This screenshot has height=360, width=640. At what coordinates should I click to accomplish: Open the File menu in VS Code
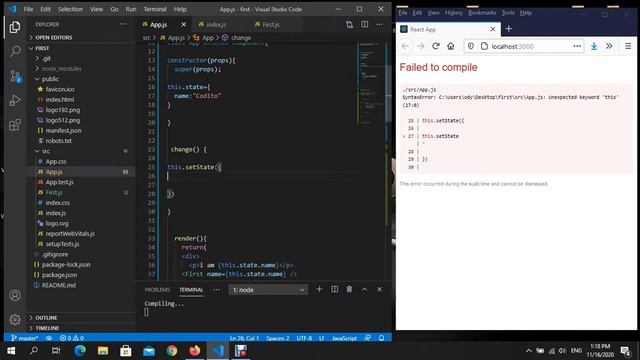[28, 9]
